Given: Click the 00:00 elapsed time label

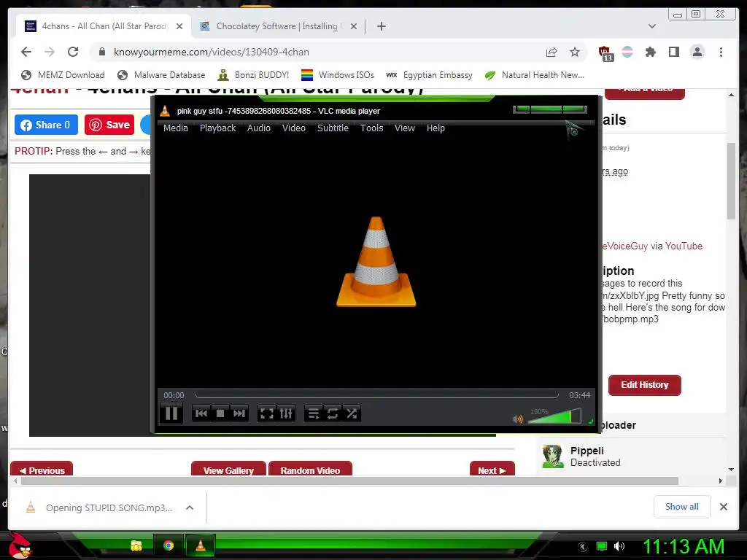Looking at the screenshot, I should click(174, 395).
